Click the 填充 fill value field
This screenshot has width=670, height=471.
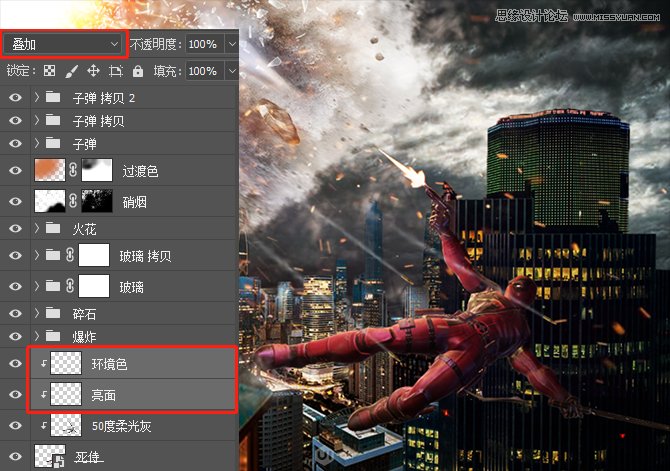point(204,71)
